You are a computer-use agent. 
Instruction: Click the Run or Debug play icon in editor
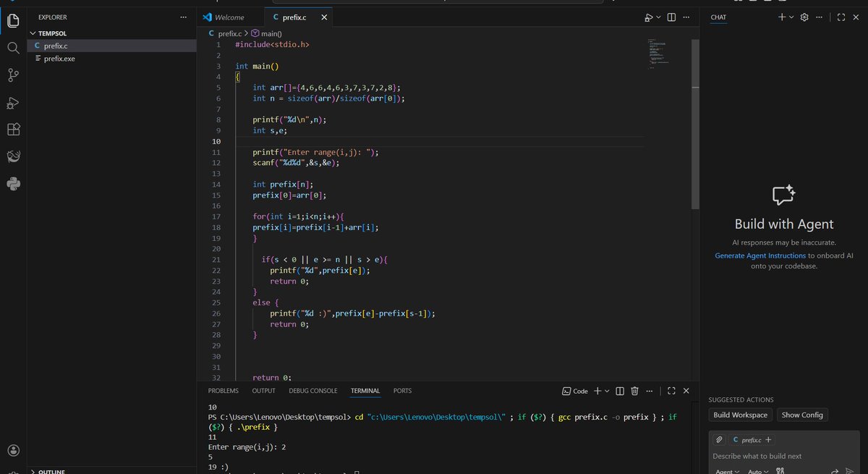click(x=649, y=17)
